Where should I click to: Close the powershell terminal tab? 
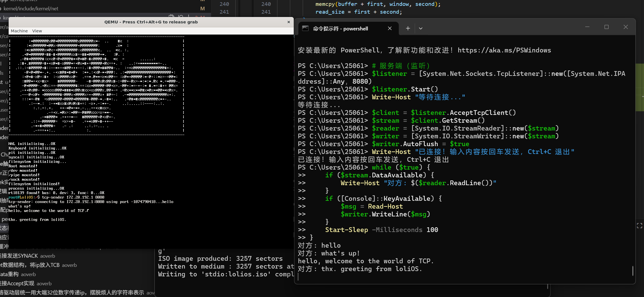coord(390,28)
